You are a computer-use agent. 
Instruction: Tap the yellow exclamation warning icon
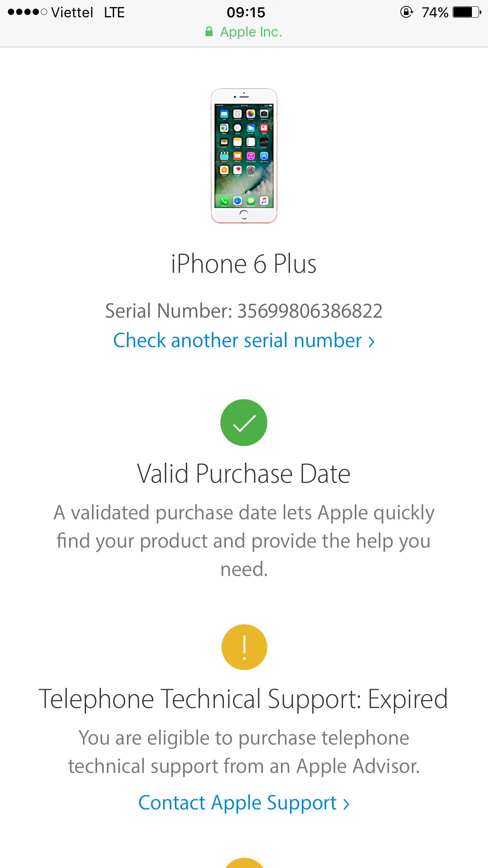pos(244,647)
